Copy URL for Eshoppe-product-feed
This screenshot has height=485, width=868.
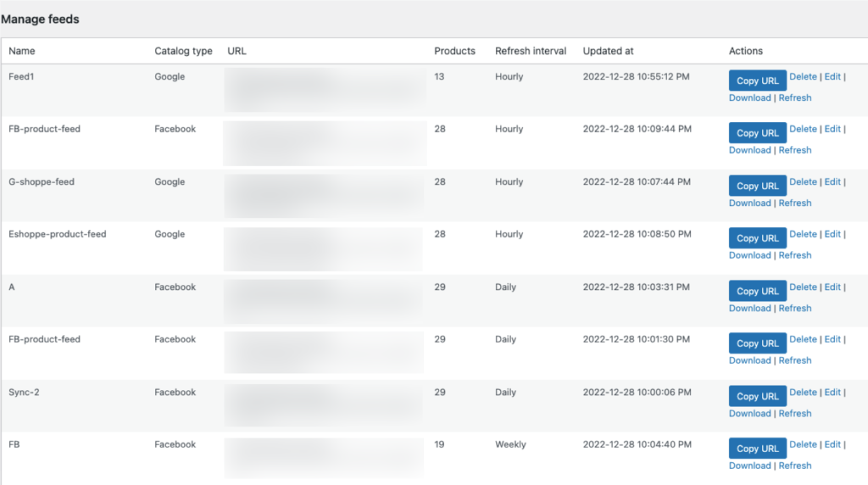[758, 238]
